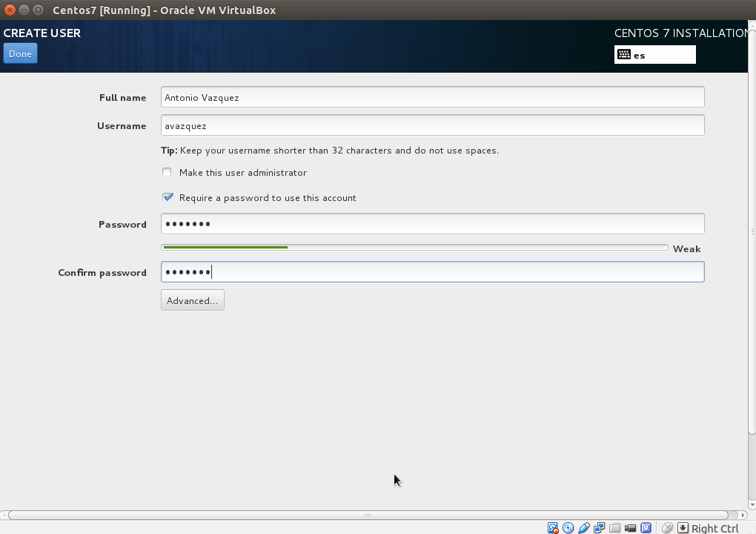Click the virtualization features chip icon
Viewport: 756px width, 534px height.
coord(646,527)
